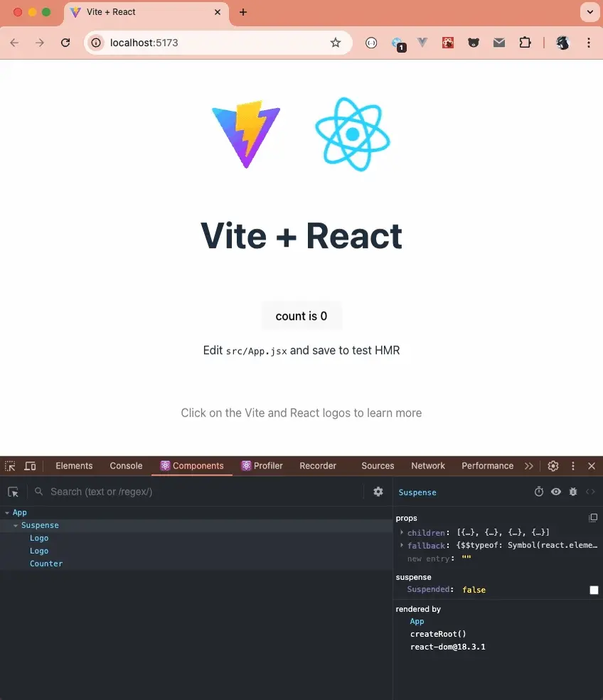Click the React atom logo
The image size is (603, 700).
coord(353,134)
